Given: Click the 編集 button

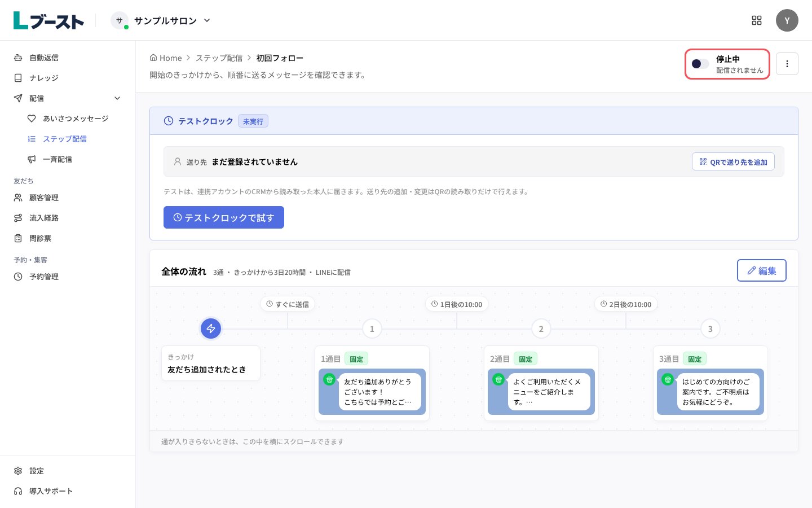Looking at the screenshot, I should pyautogui.click(x=762, y=270).
